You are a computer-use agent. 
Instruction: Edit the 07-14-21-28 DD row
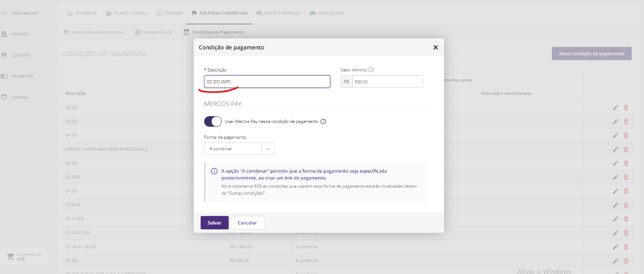click(x=615, y=247)
